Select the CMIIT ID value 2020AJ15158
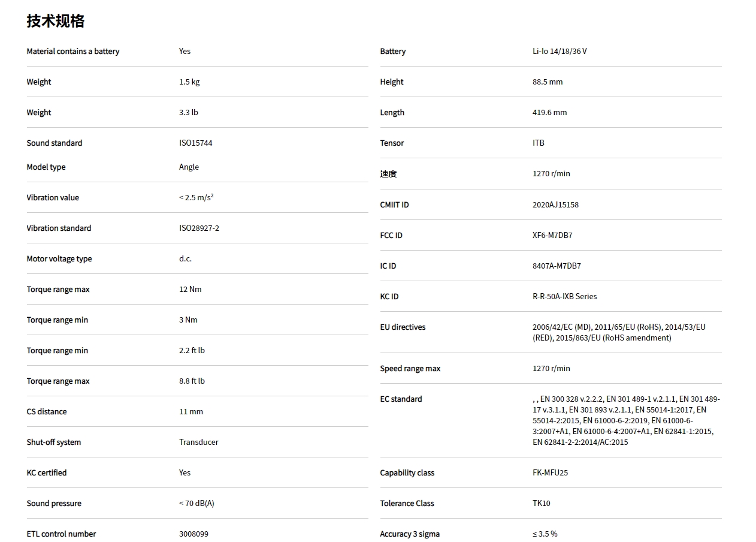 (x=555, y=205)
